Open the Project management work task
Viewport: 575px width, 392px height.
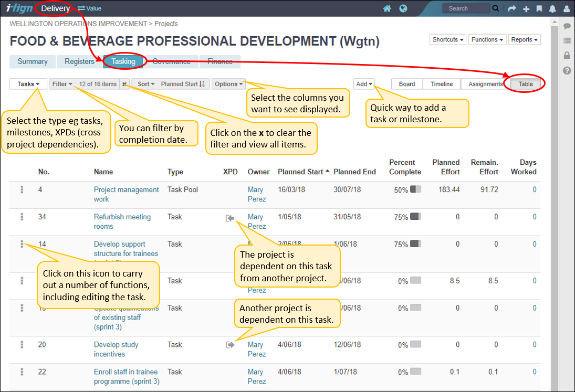coord(126,194)
